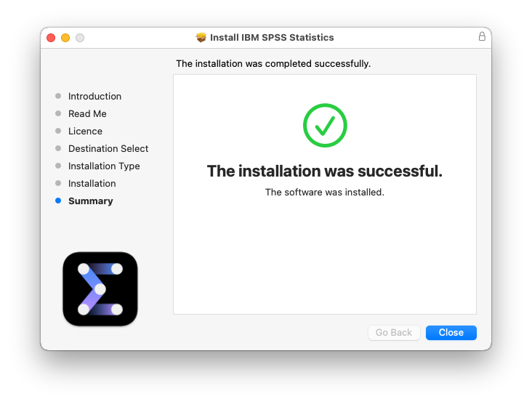Click the Go Back button

click(x=394, y=332)
